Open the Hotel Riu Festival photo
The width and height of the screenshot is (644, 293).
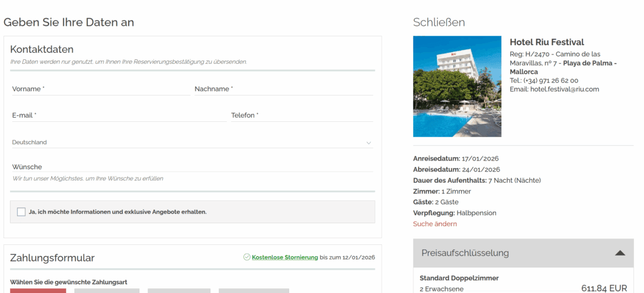(x=457, y=86)
